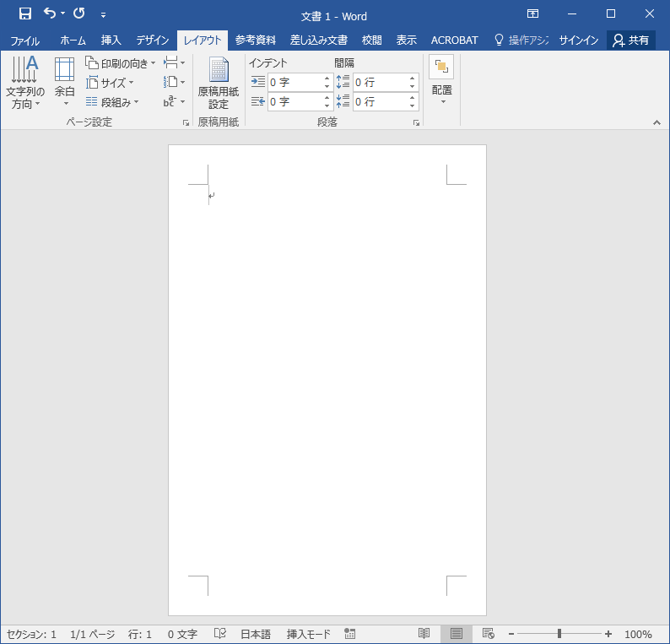Viewport: 670px width, 644px height.
Task: Open the ファイル tab
Action: tap(25, 40)
